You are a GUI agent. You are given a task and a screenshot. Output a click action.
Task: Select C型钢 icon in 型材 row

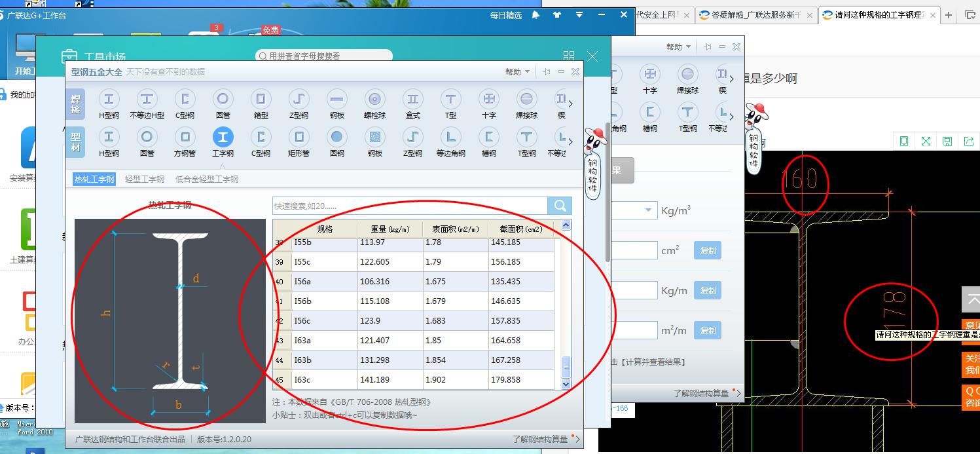261,137
